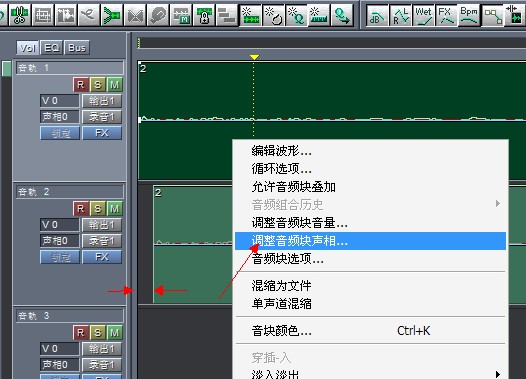Enable the FX parameter envelope icon
The image size is (526, 379).
[x=446, y=15]
